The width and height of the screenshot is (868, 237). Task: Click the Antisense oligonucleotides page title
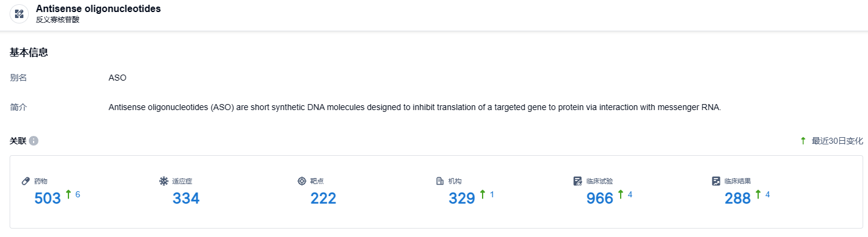tap(98, 9)
